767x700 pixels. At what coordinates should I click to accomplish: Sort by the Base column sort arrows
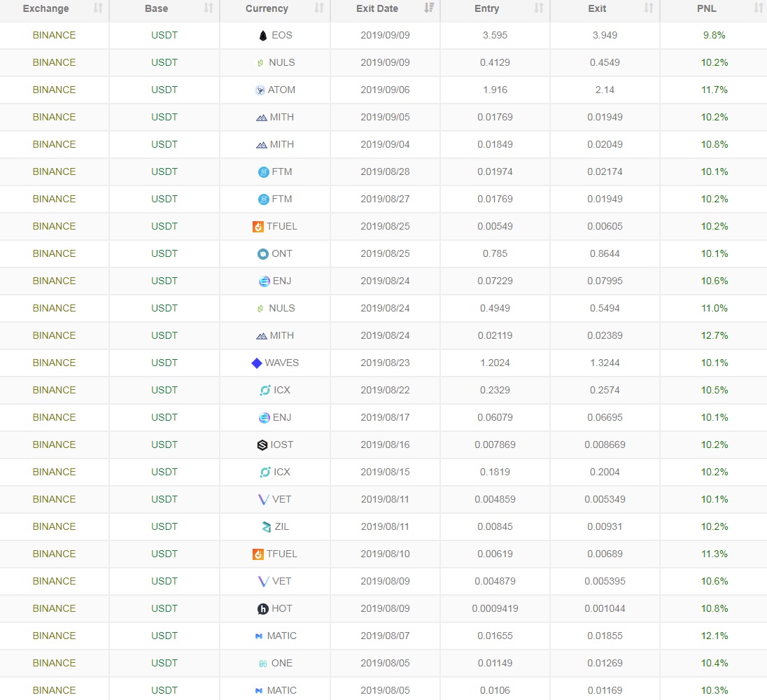pyautogui.click(x=209, y=8)
